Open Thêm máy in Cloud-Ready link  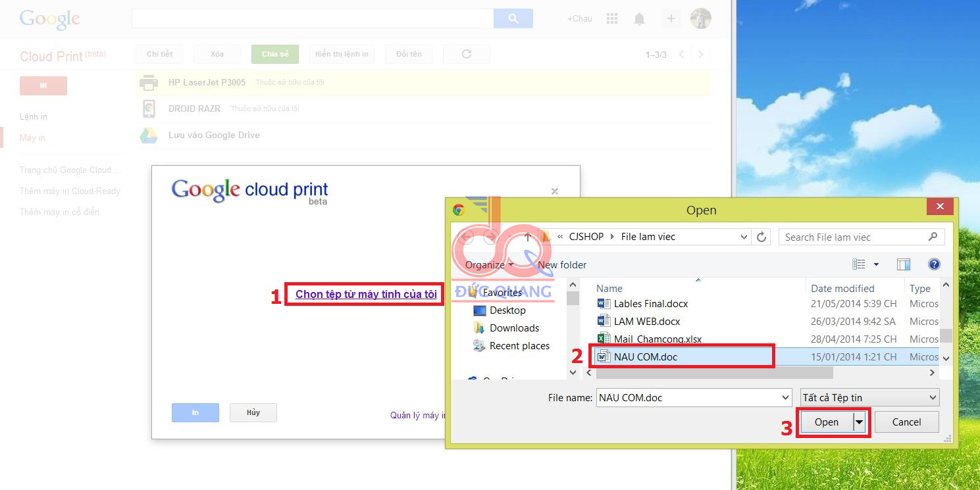[x=70, y=191]
